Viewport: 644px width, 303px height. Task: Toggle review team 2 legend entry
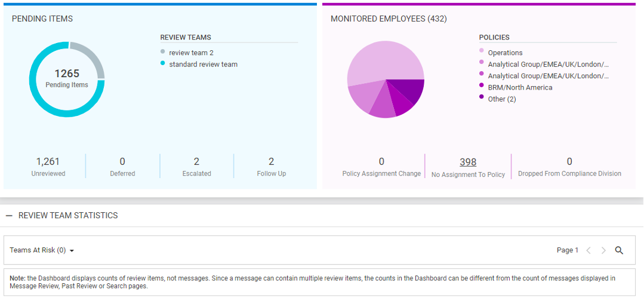(x=191, y=53)
